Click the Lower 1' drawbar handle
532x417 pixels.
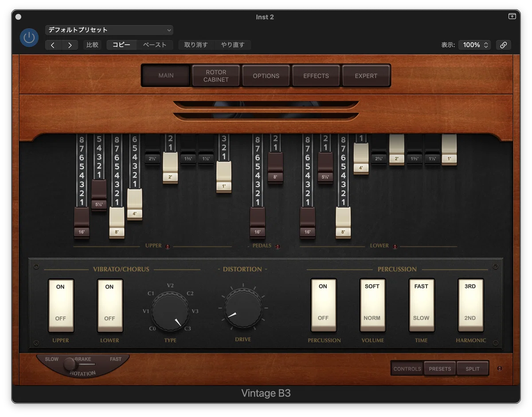click(x=449, y=150)
